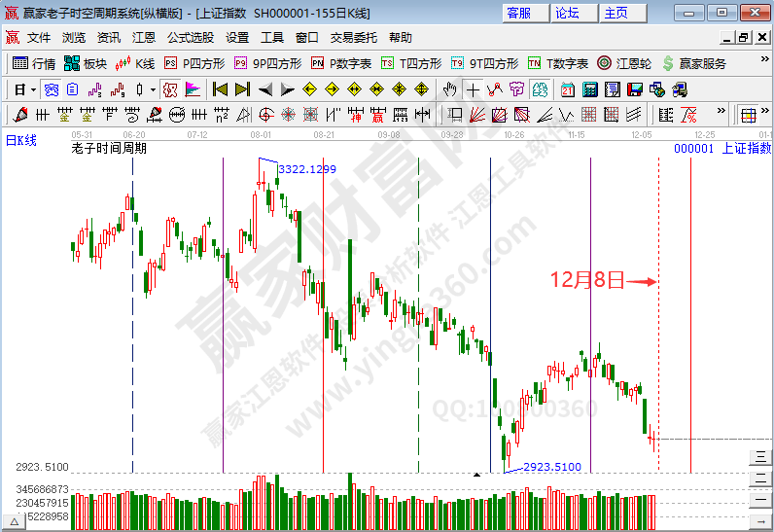This screenshot has width=774, height=532.
Task: Select the hand pan tool
Action: coord(449,89)
